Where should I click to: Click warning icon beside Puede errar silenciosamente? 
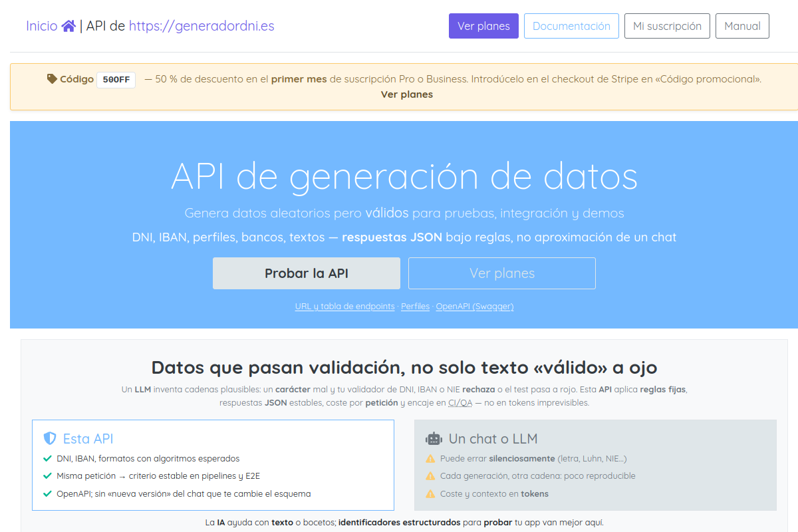[x=430, y=459]
